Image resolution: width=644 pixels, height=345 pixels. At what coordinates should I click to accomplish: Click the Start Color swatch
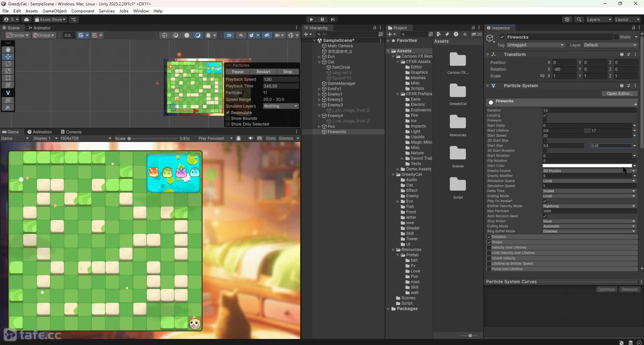tap(587, 166)
